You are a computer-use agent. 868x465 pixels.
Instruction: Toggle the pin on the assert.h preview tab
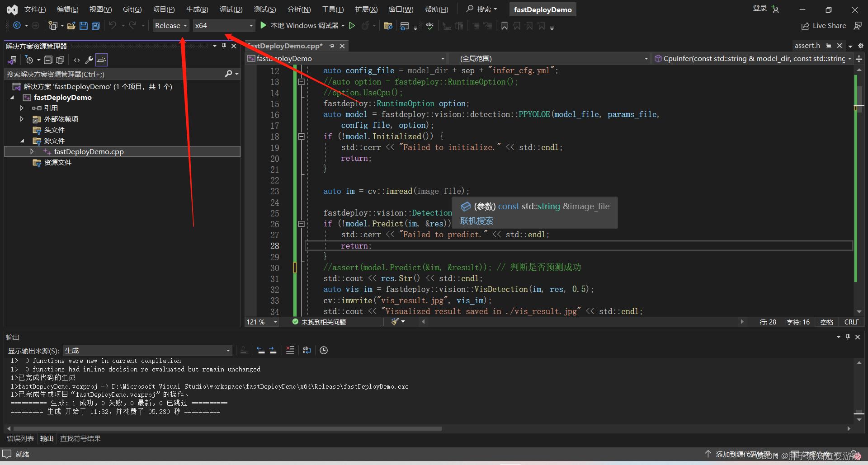click(829, 46)
